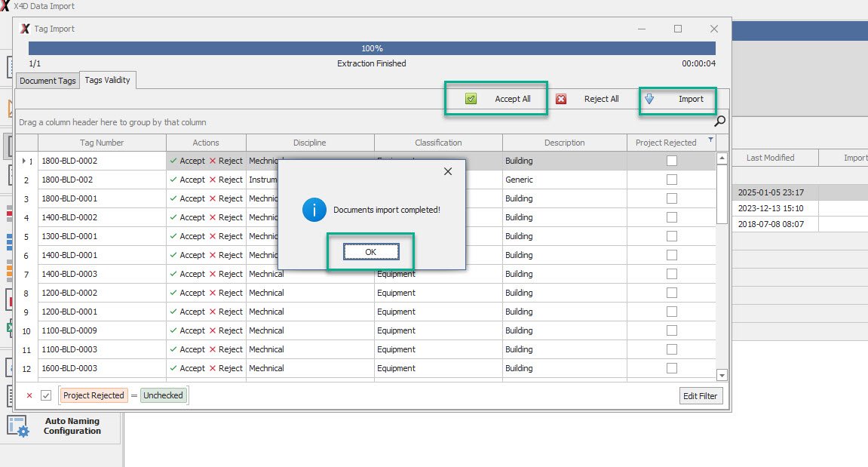The image size is (868, 467).
Task: Switch to the Document Tags tab
Action: tap(48, 81)
